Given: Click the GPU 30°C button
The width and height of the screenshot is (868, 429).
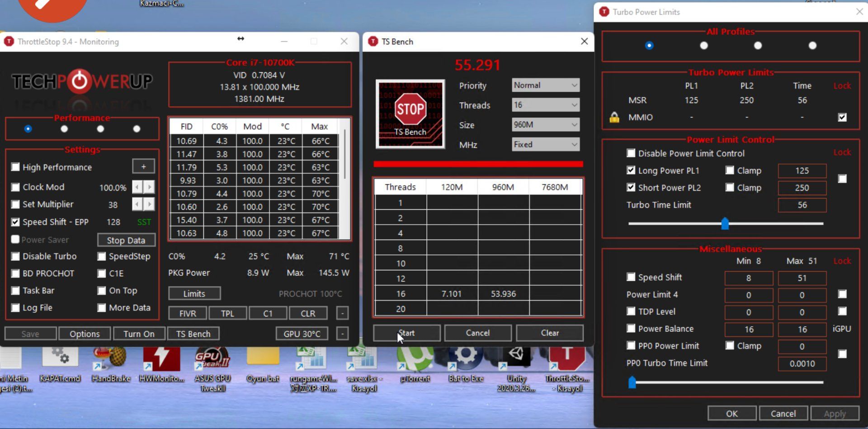Looking at the screenshot, I should point(302,334).
